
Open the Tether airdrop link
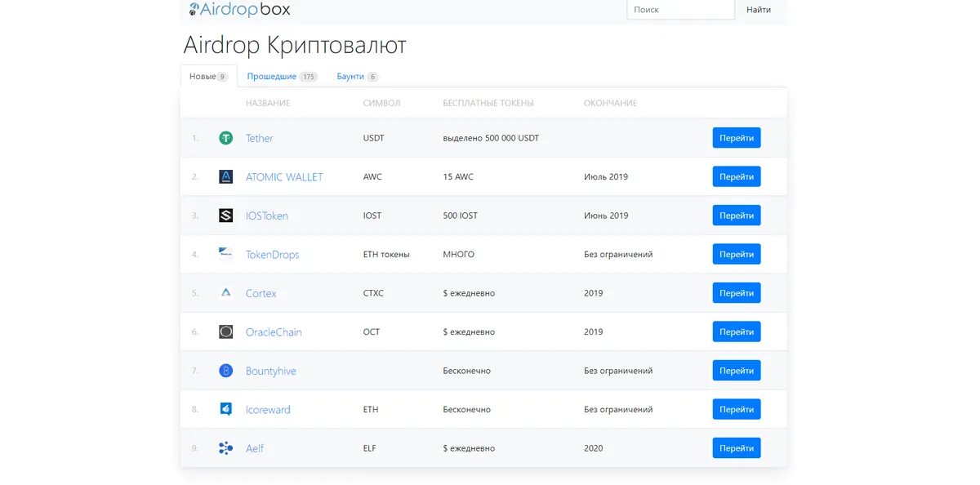pyautogui.click(x=260, y=138)
